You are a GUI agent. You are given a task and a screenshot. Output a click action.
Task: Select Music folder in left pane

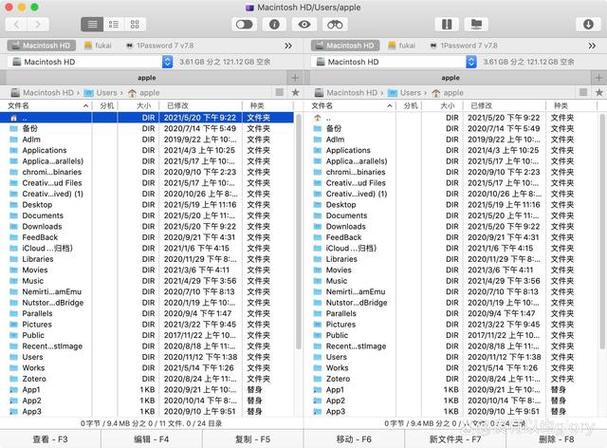[x=147, y=281]
